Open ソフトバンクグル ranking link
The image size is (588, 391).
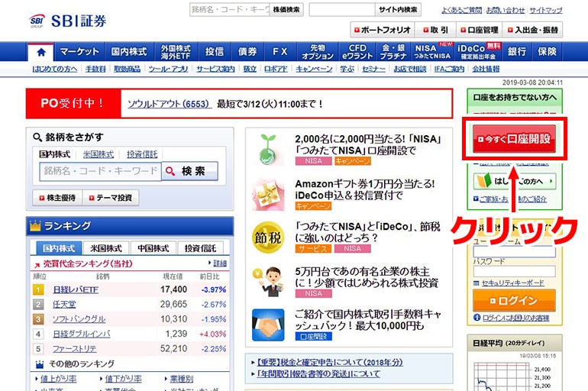79,319
